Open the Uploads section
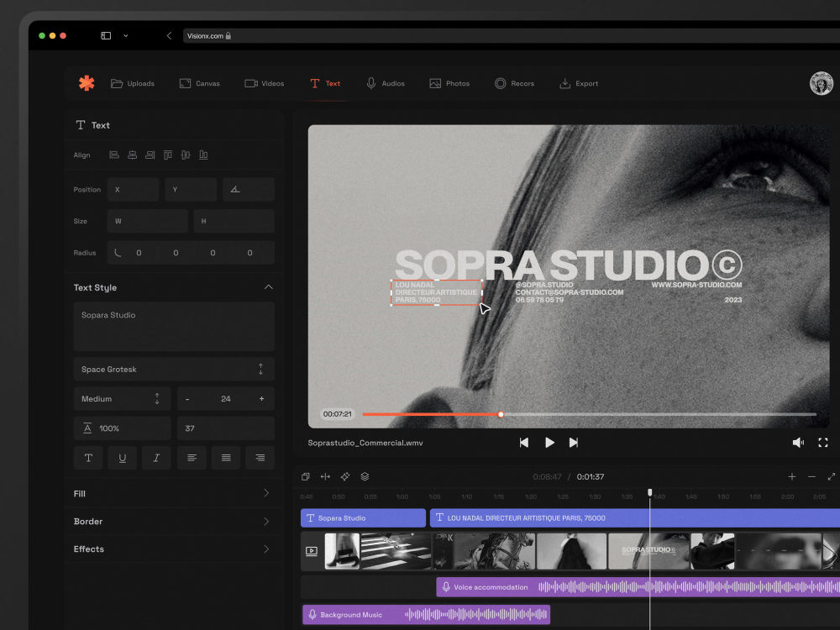The image size is (840, 630). tap(133, 83)
